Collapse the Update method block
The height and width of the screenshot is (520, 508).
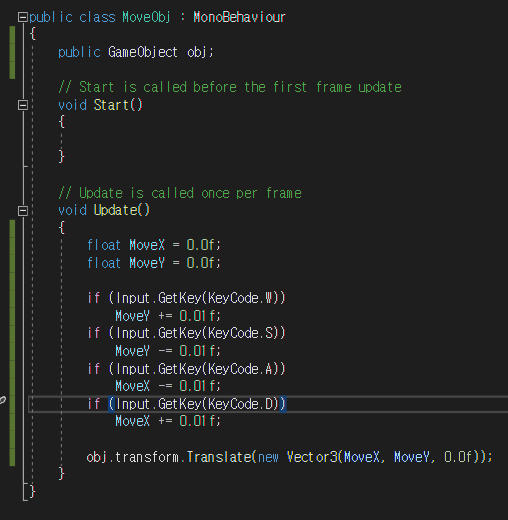pos(23,211)
